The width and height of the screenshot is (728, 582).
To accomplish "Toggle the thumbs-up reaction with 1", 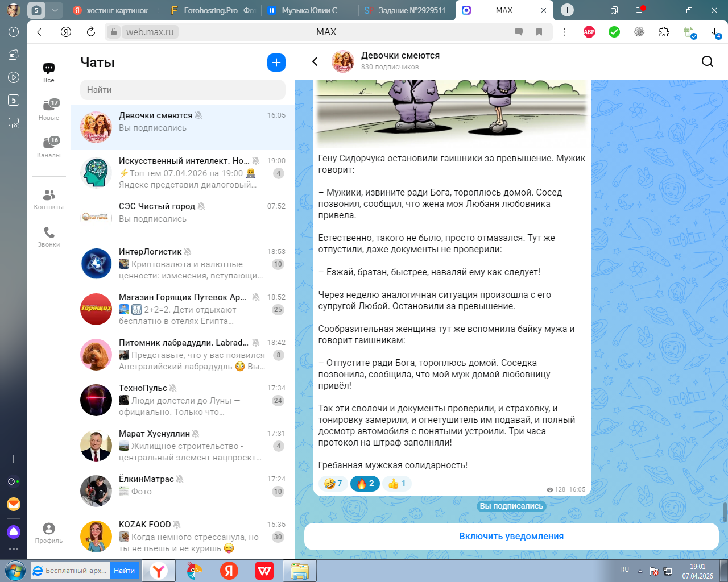I will tap(397, 484).
